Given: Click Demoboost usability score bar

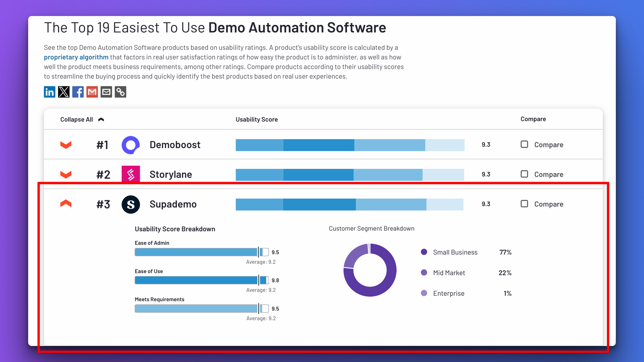Looking at the screenshot, I should [350, 145].
